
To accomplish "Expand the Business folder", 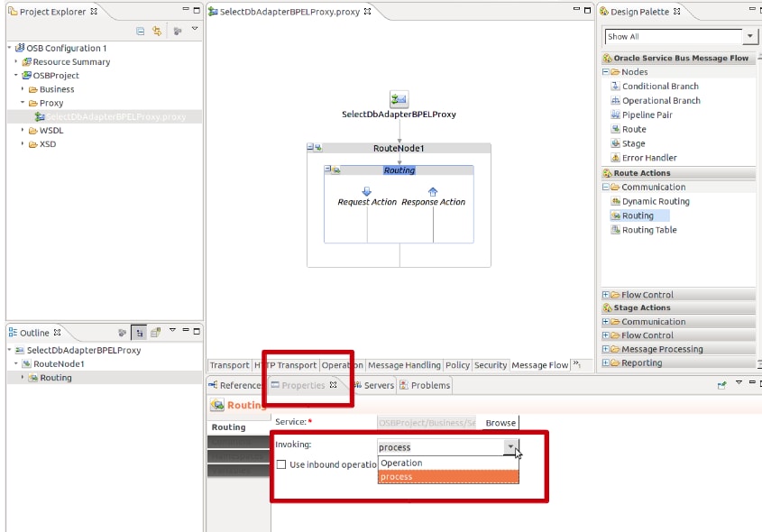I will [x=23, y=89].
